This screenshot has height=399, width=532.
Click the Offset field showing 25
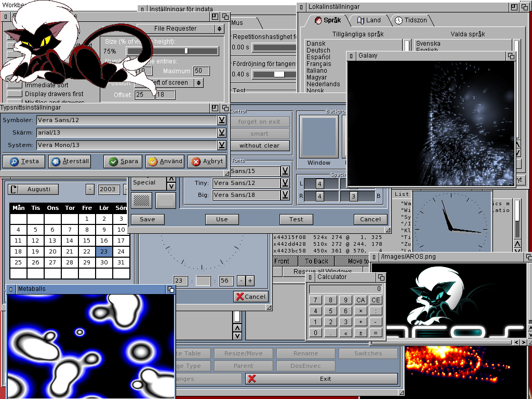pyautogui.click(x=144, y=95)
